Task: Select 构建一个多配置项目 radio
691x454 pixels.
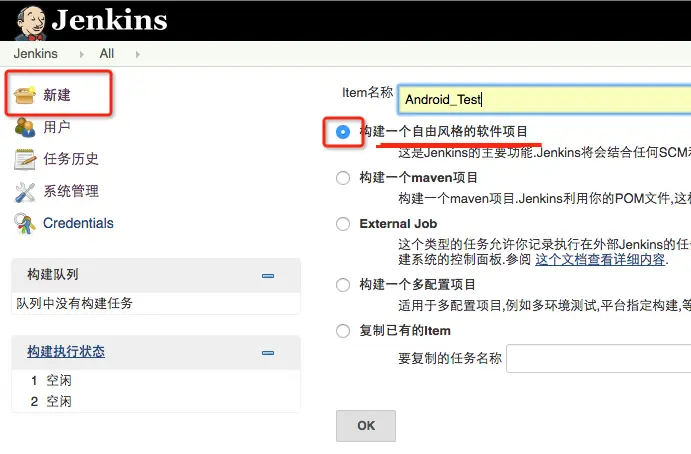Action: point(343,285)
